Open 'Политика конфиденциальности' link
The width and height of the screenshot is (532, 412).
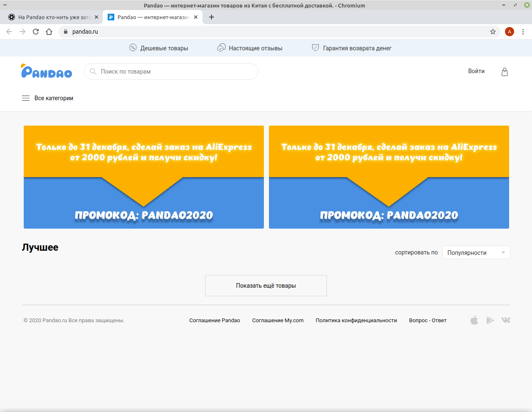(x=356, y=321)
